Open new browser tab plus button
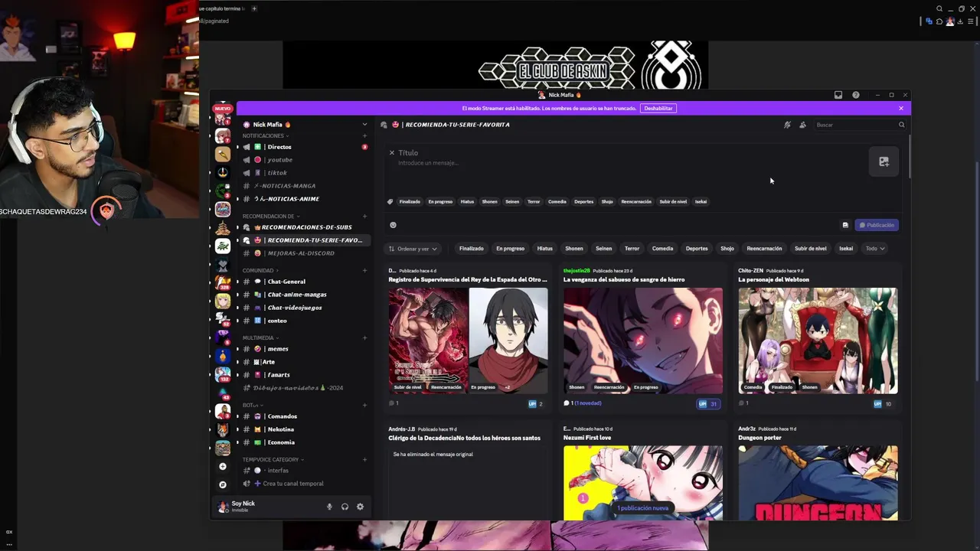 pyautogui.click(x=254, y=8)
